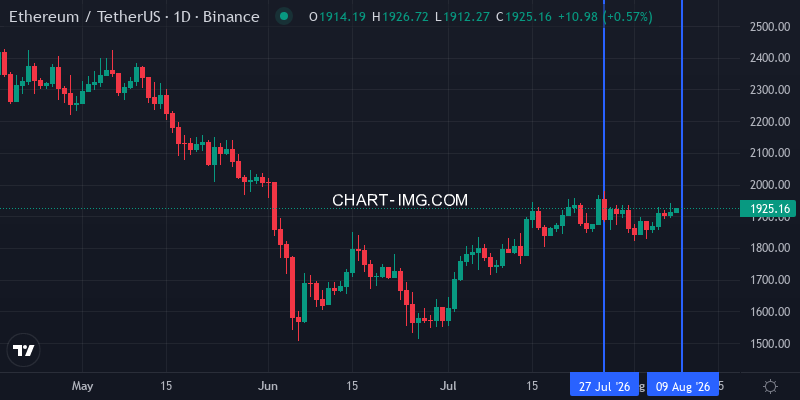800x400 pixels.
Task: Click the +10.98 (+0.57%) change value
Action: point(605,17)
